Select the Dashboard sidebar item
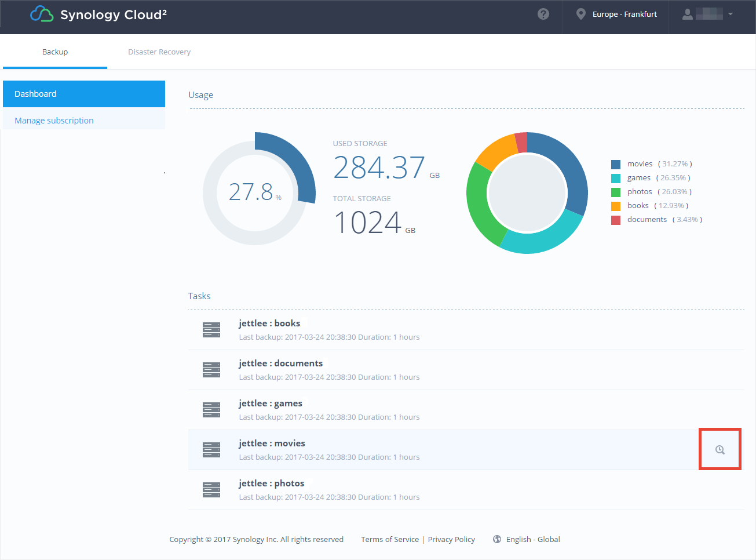 [84, 94]
